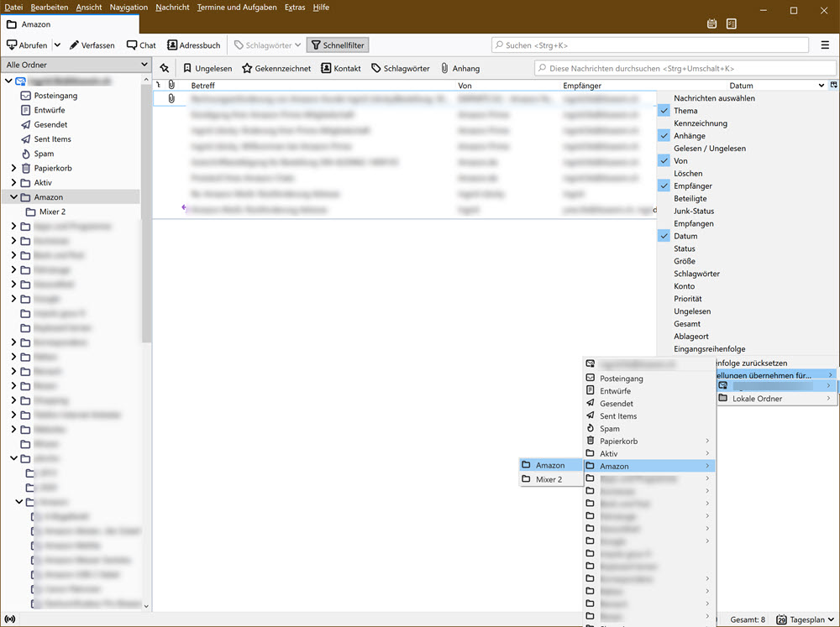
Task: Click the column picker icon
Action: (x=832, y=86)
